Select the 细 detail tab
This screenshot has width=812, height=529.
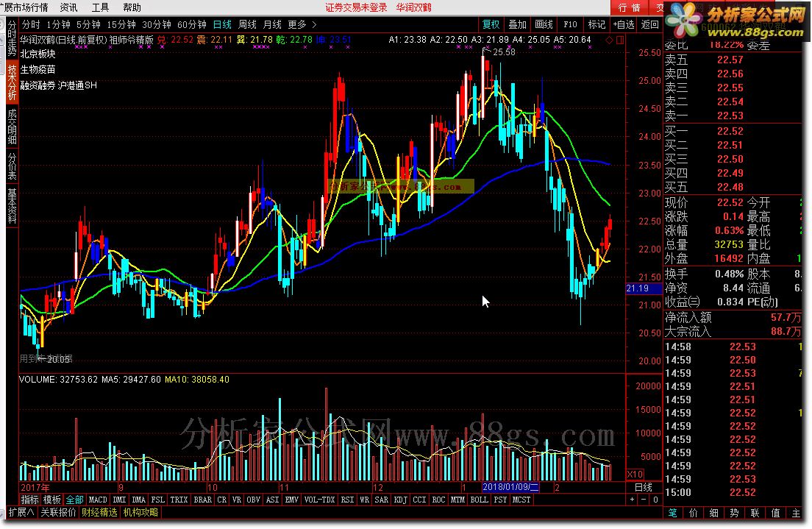[713, 513]
